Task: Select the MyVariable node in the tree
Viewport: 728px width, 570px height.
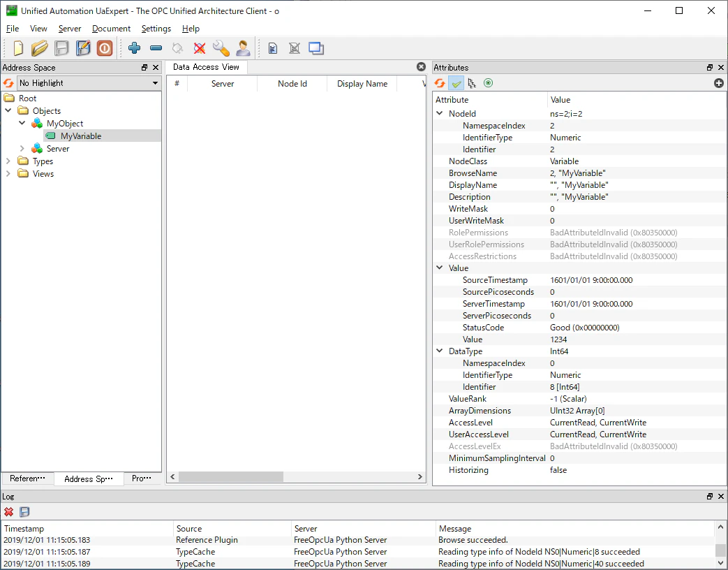Action: point(81,136)
